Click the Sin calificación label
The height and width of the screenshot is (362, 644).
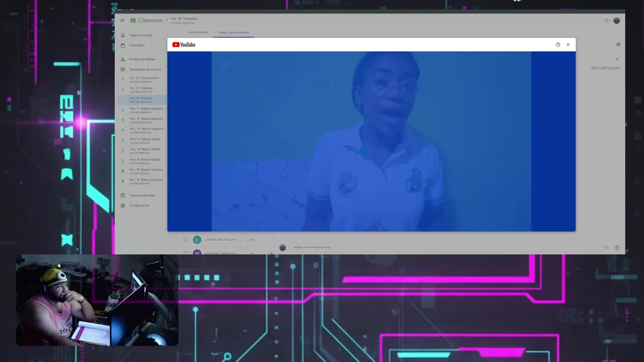(605, 68)
